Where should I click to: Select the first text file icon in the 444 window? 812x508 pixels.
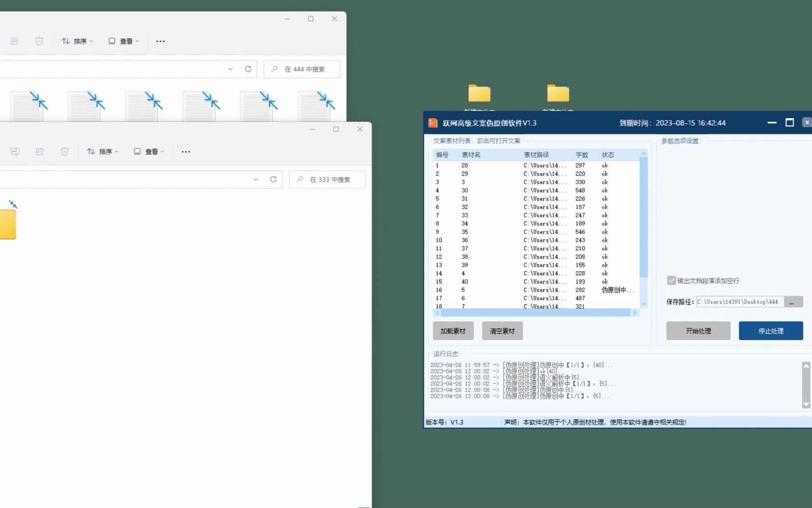(28, 107)
